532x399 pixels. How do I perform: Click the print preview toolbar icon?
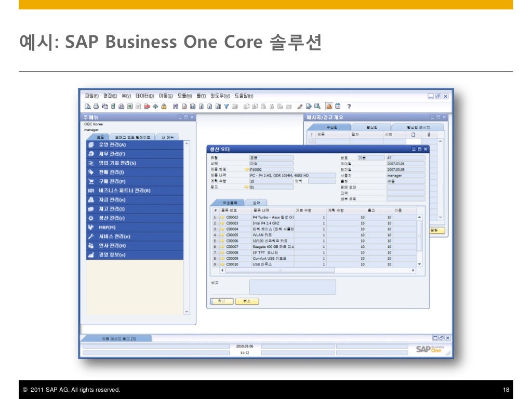click(x=87, y=107)
